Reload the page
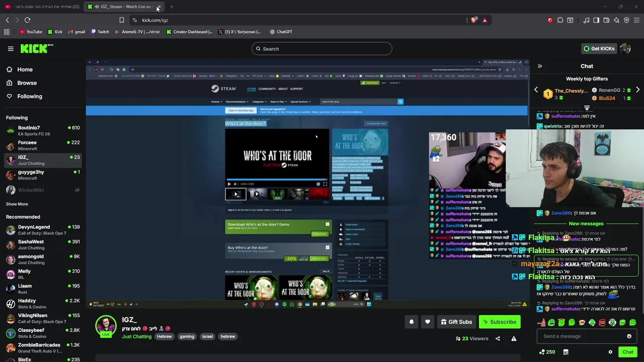Screen dimensions: 644x362 click(27, 20)
